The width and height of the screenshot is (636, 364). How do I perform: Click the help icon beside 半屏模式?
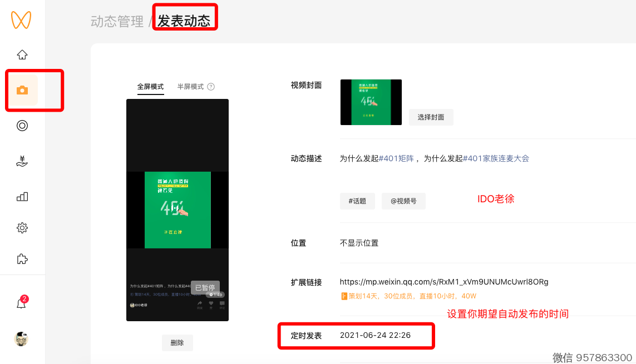point(211,87)
